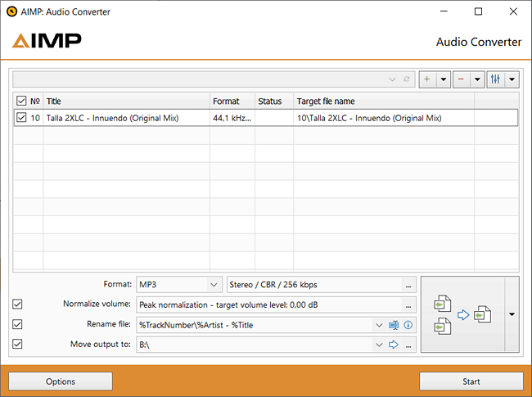Screen dimensions: 532x397
Task: Expand the Rename file template dropdown
Action: tap(379, 325)
